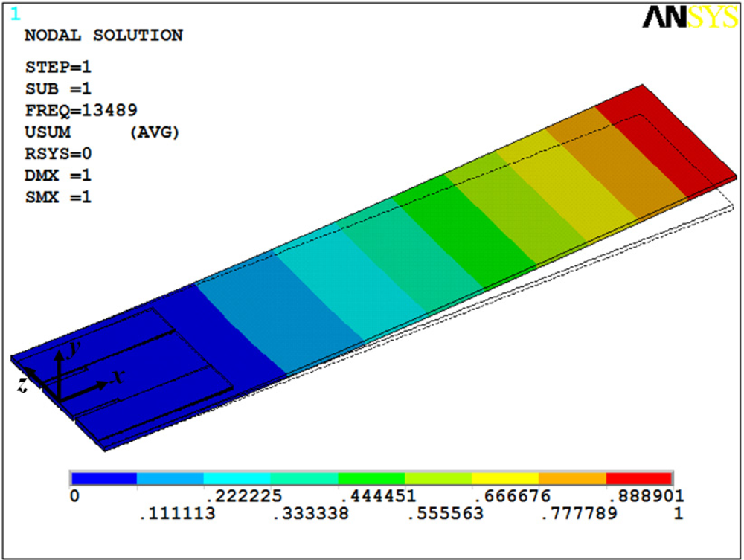The image size is (744, 560).
Task: Click the DMX =1 label
Action: coord(59,176)
